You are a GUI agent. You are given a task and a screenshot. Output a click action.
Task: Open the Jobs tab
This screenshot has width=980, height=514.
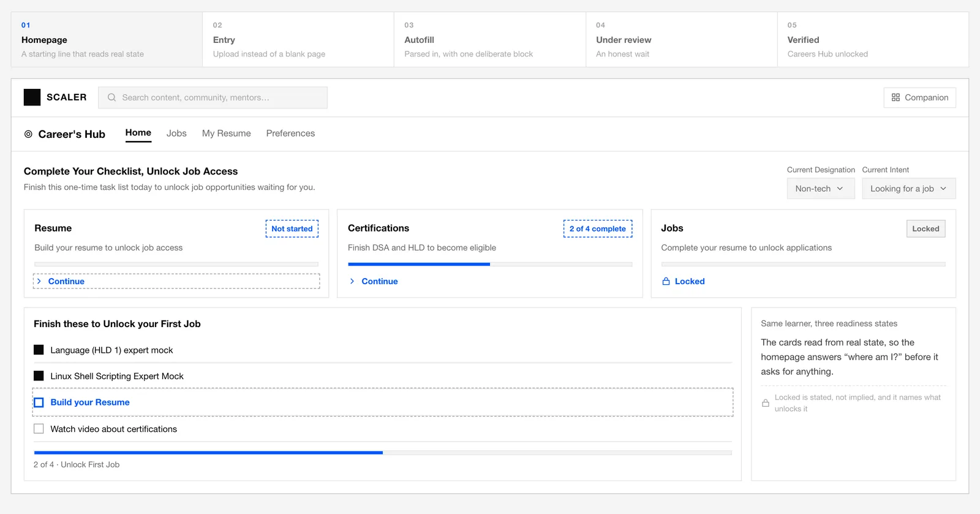coord(176,134)
